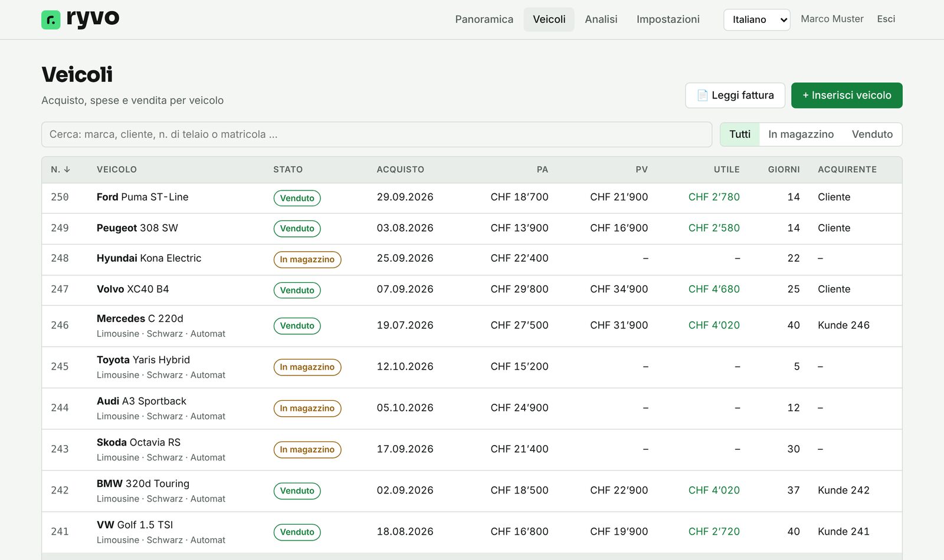944x560 pixels.
Task: Filter list by Venduto
Action: point(872,134)
